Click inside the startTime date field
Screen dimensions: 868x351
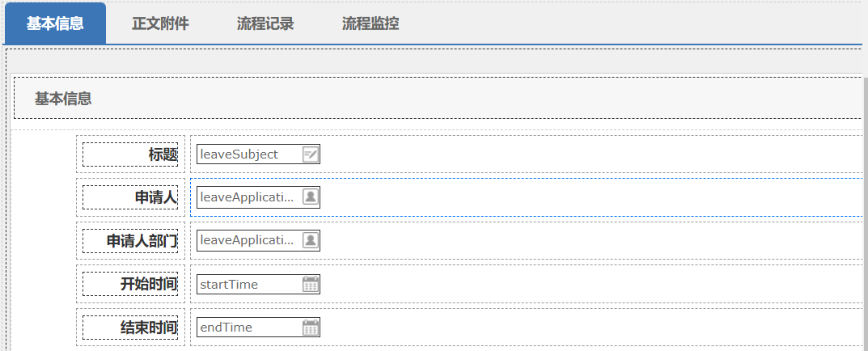click(x=248, y=284)
